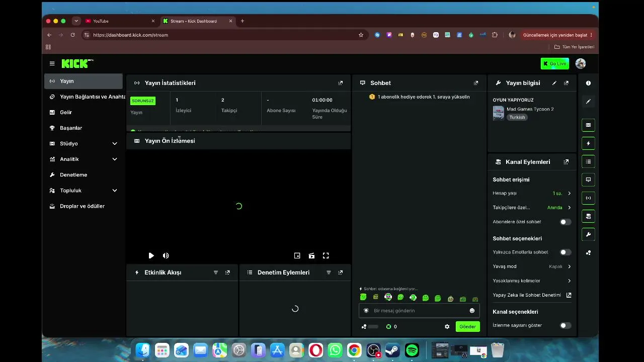Filter the Denetim Eylemleri list

click(329, 273)
